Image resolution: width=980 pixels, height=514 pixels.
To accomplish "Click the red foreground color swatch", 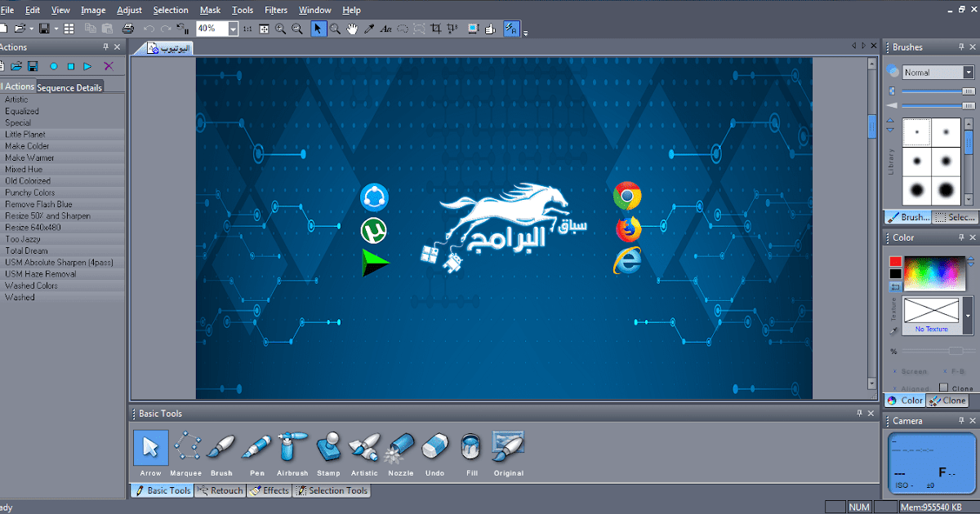I will 895,262.
